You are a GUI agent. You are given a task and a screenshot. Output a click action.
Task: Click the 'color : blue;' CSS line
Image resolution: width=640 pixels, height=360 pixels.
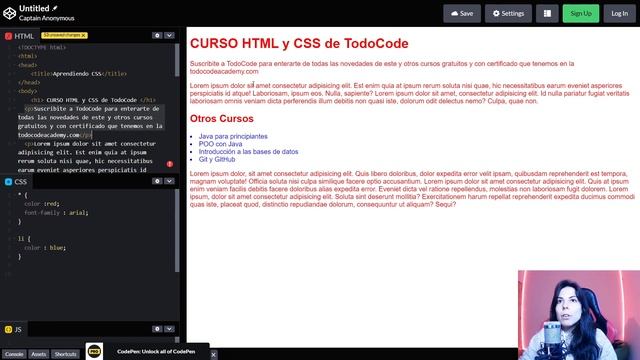tap(45, 248)
